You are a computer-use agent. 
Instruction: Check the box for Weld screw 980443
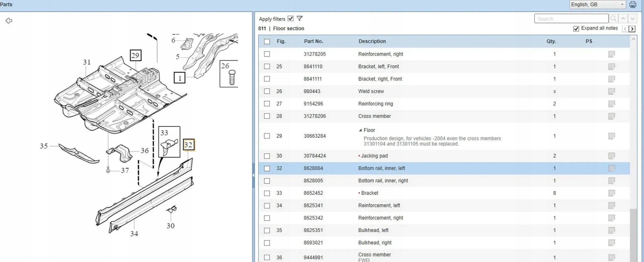click(x=267, y=91)
